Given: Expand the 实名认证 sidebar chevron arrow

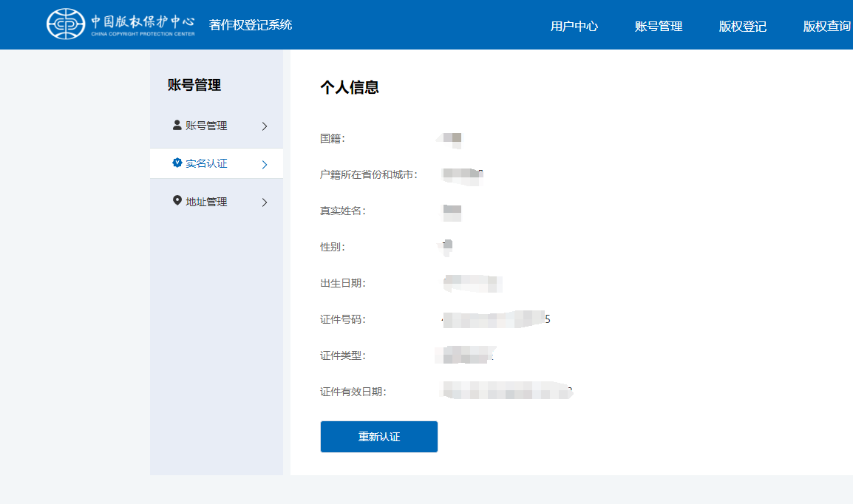Looking at the screenshot, I should tap(265, 164).
